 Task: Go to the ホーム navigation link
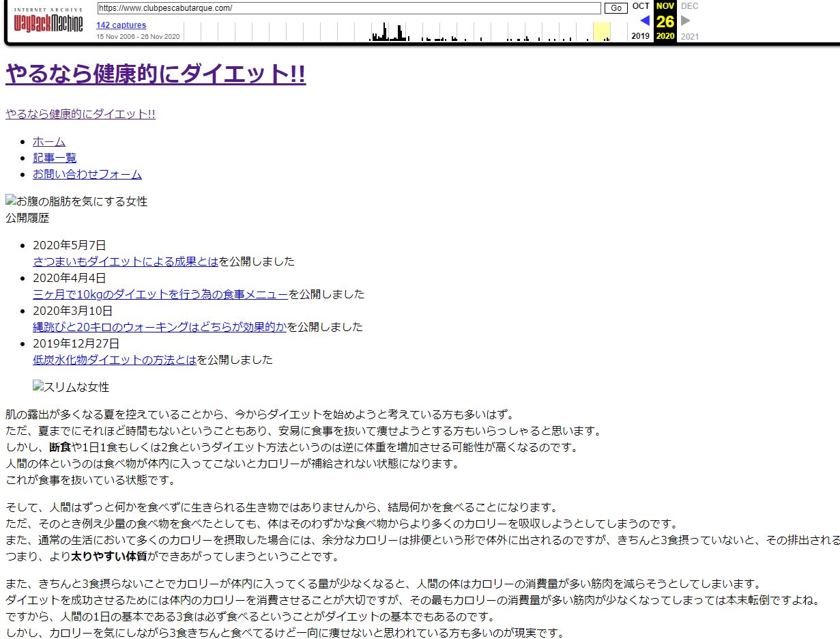[x=49, y=141]
